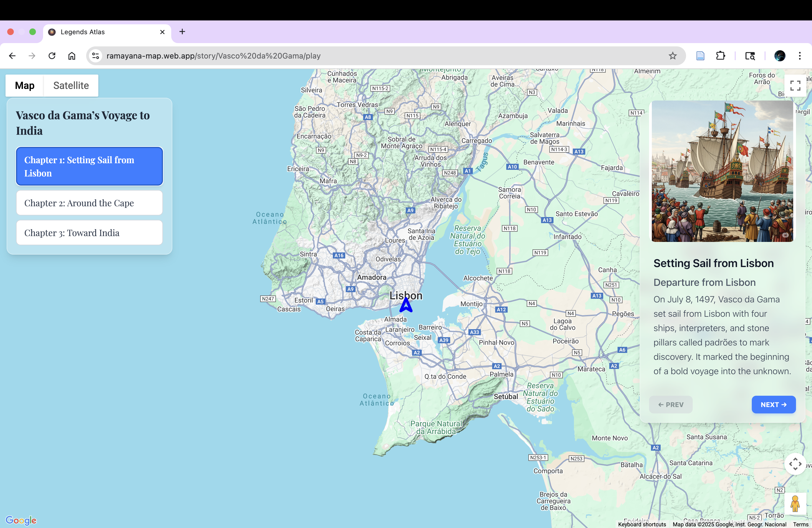Click the ships painting thumbnail

point(722,171)
